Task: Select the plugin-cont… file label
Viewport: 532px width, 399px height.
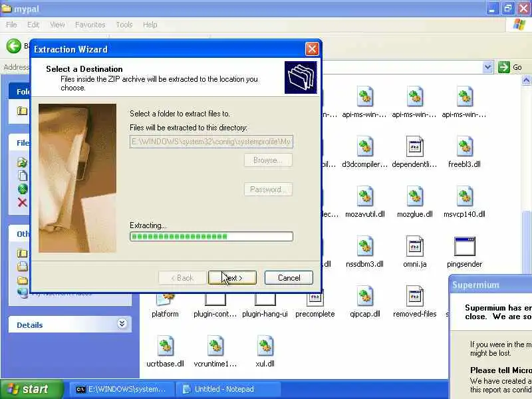Action: click(x=215, y=314)
